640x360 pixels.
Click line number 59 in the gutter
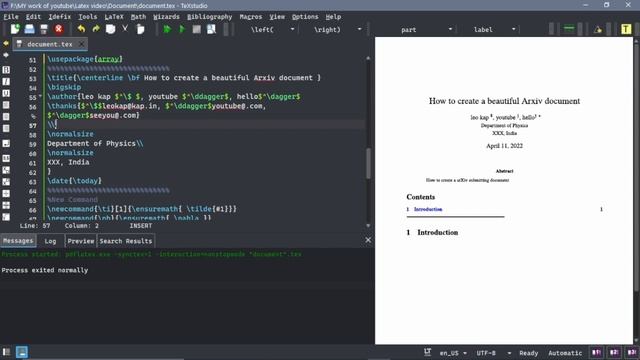32,144
